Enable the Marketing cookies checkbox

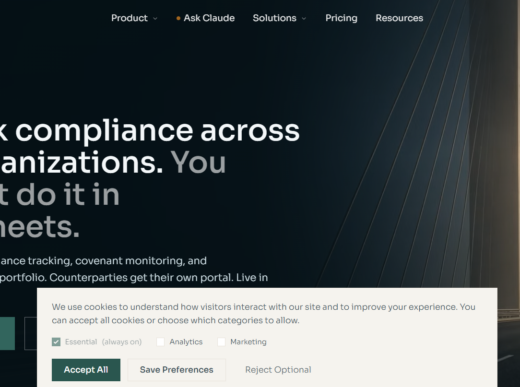tap(221, 342)
